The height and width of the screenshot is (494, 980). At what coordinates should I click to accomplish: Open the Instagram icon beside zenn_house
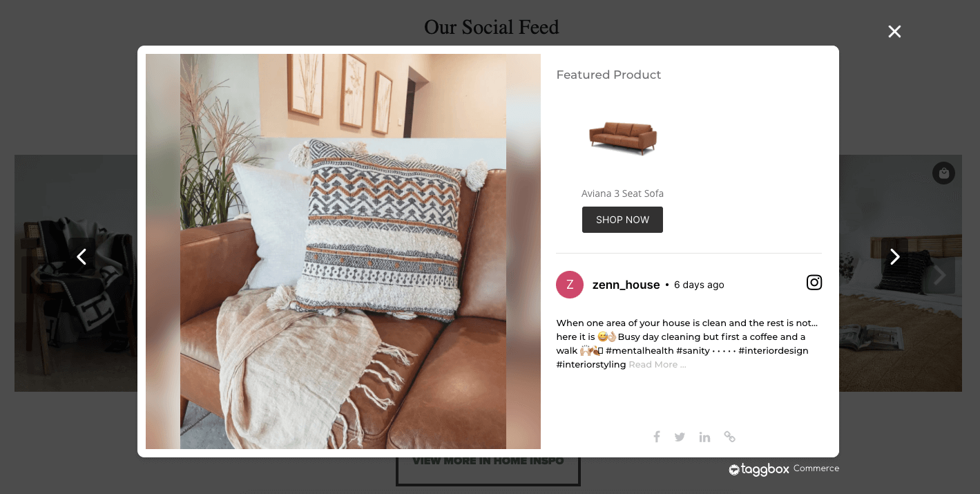click(814, 283)
